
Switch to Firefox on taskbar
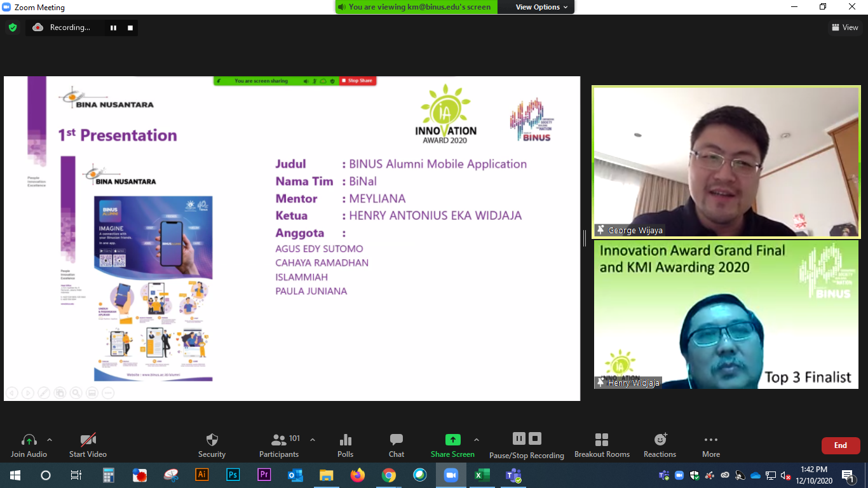click(x=358, y=475)
